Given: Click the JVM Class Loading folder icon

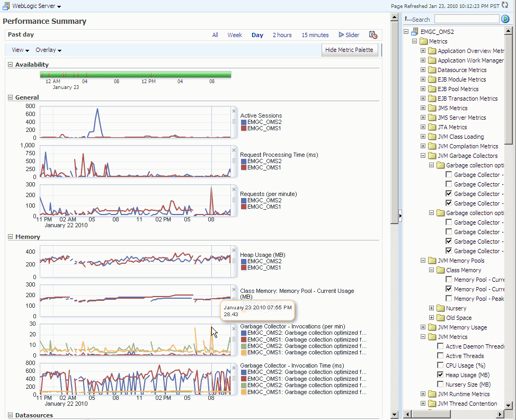Looking at the screenshot, I should (432, 137).
